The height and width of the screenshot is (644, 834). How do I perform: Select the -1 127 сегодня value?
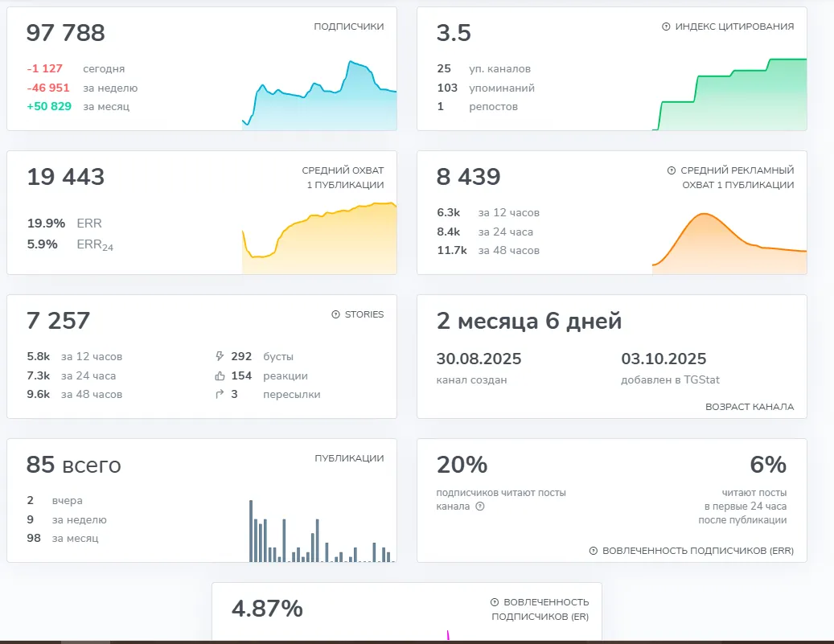pyautogui.click(x=45, y=68)
